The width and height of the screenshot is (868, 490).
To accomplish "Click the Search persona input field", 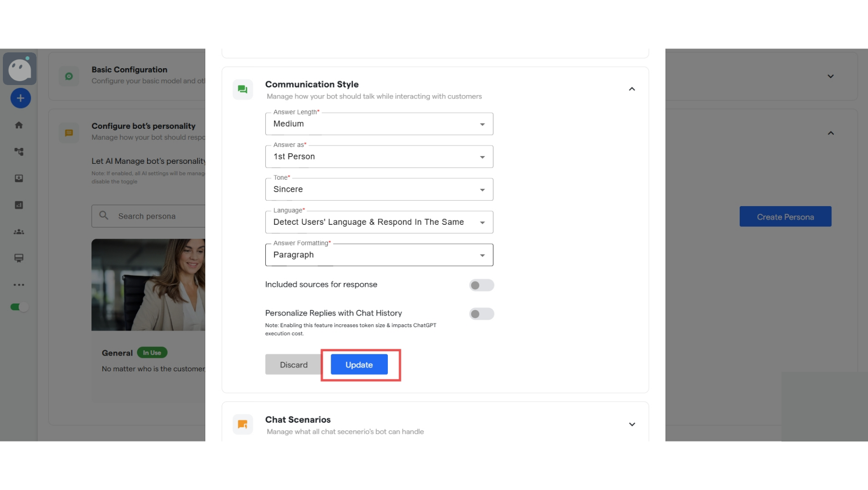I will pos(149,216).
